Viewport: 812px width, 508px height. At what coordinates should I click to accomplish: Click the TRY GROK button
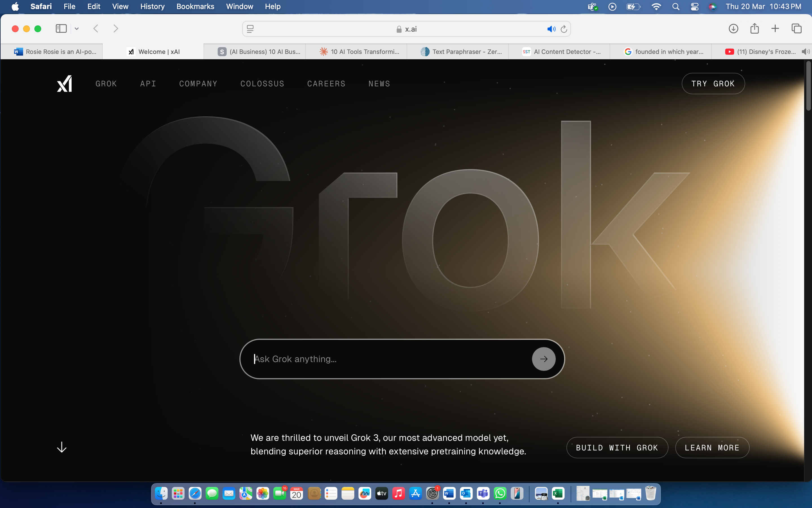point(713,84)
